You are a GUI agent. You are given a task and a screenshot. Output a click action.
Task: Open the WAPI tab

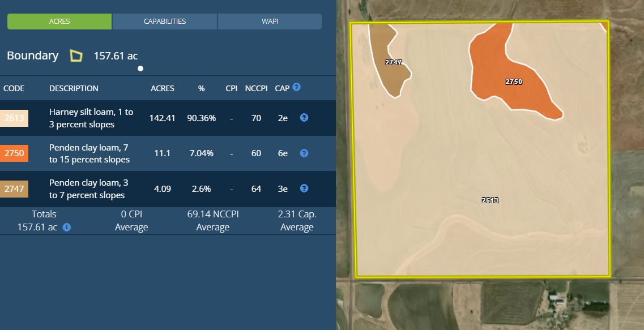click(x=270, y=22)
